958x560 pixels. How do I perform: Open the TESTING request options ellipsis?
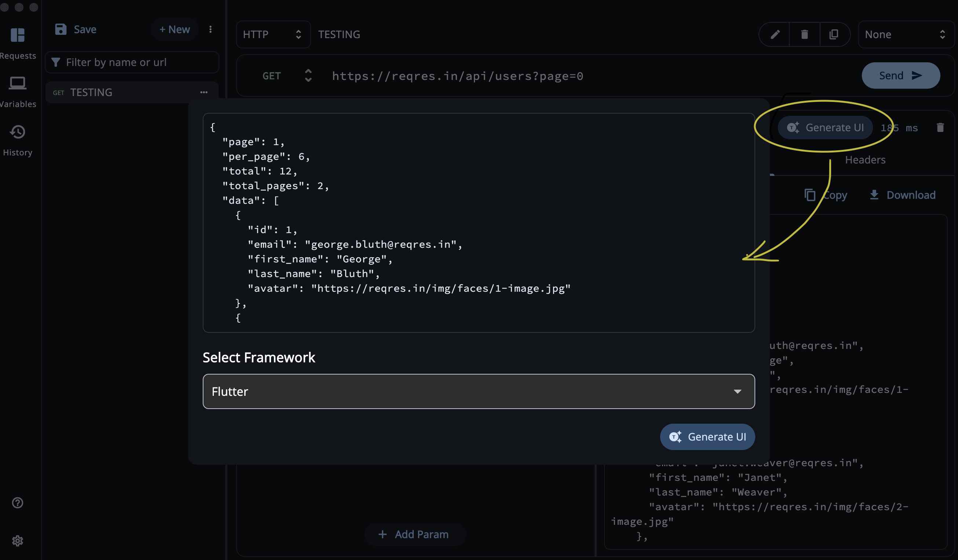(204, 92)
